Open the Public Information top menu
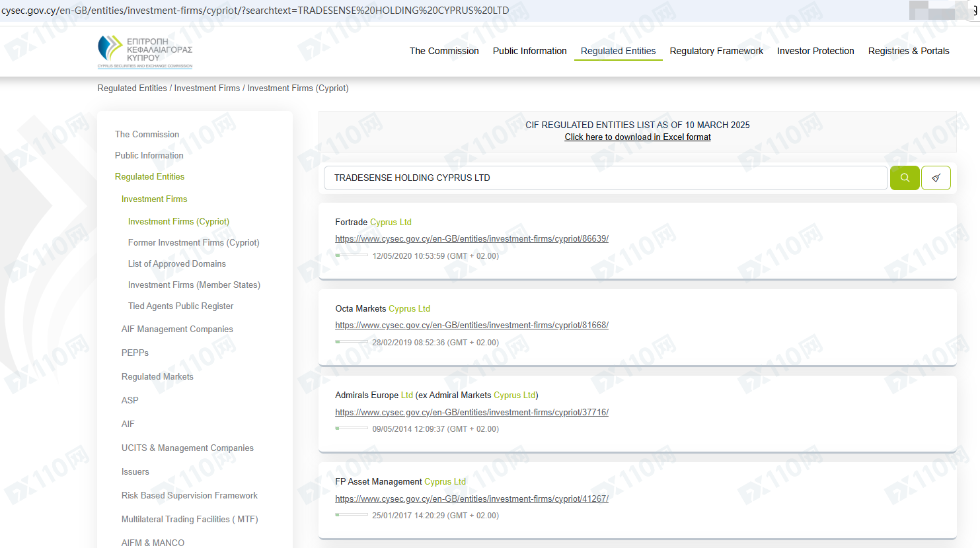The image size is (980, 548). (x=529, y=51)
